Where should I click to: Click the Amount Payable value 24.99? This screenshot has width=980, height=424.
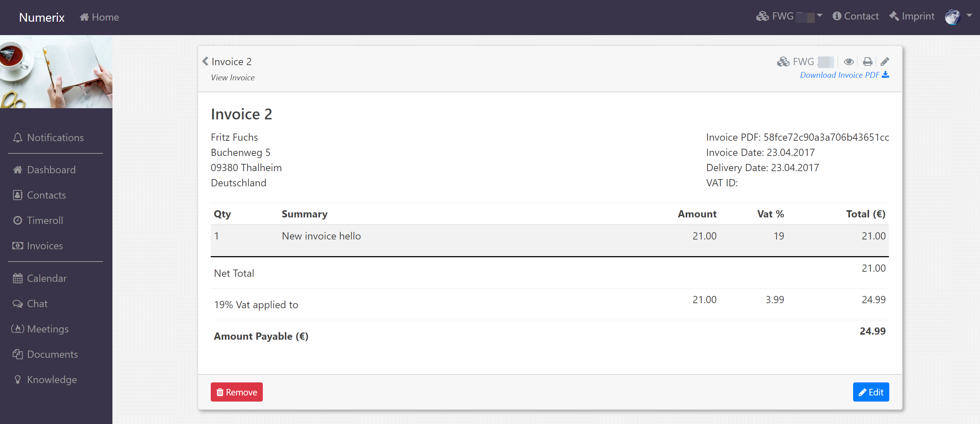[x=872, y=331]
